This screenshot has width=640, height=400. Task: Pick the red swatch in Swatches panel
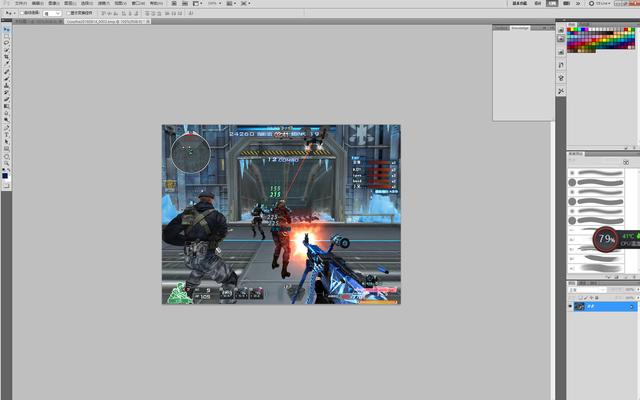click(569, 29)
